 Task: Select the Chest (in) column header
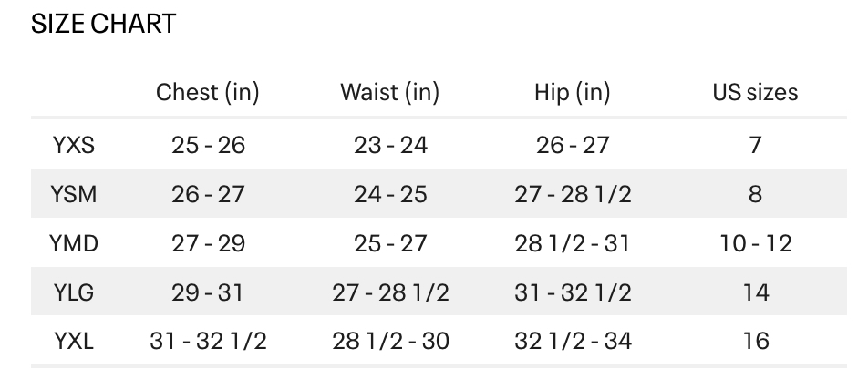208,92
